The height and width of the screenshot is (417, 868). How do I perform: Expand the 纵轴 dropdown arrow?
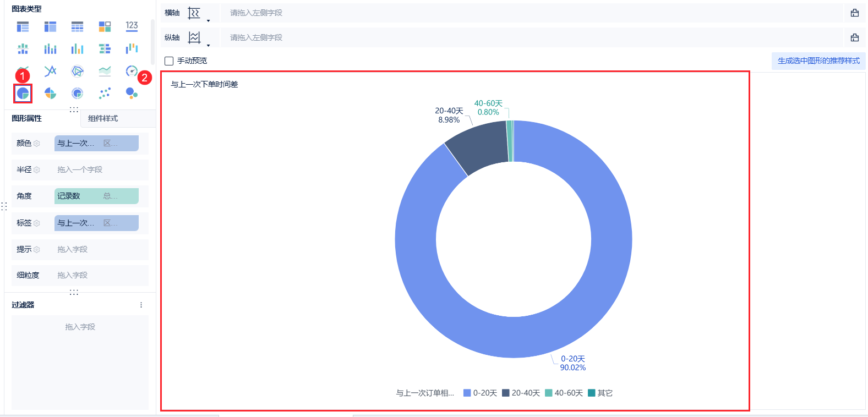coord(208,45)
